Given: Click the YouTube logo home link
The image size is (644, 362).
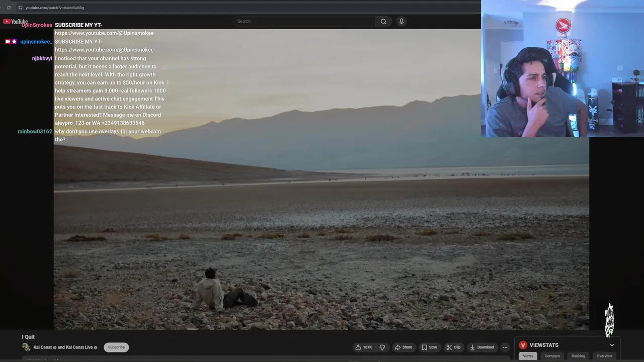Looking at the screenshot, I should tap(15, 22).
